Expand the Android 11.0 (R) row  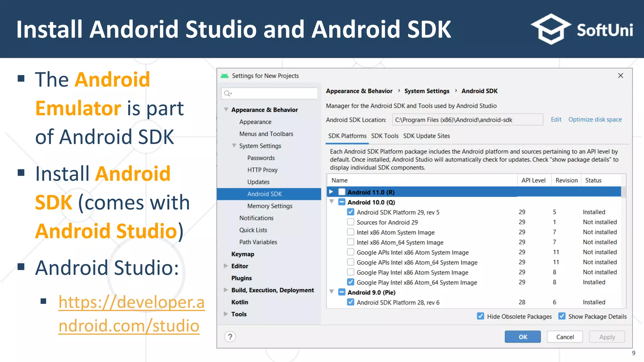point(331,192)
